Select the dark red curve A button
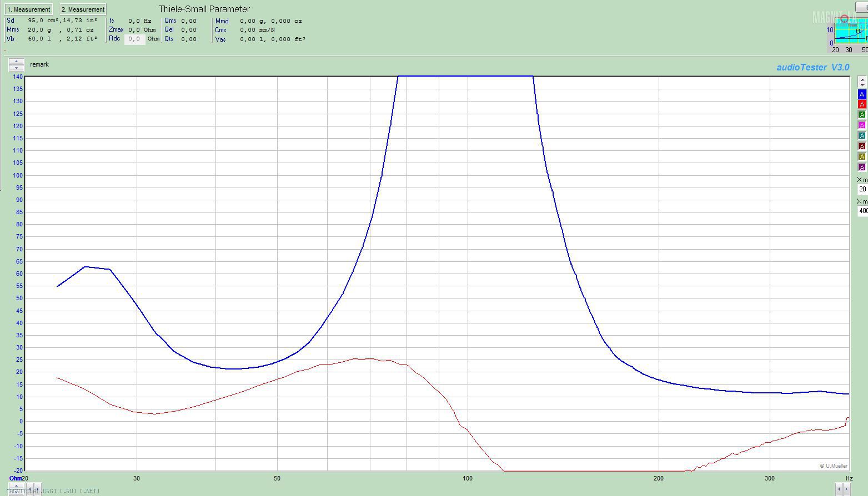The height and width of the screenshot is (496, 868). 862,146
